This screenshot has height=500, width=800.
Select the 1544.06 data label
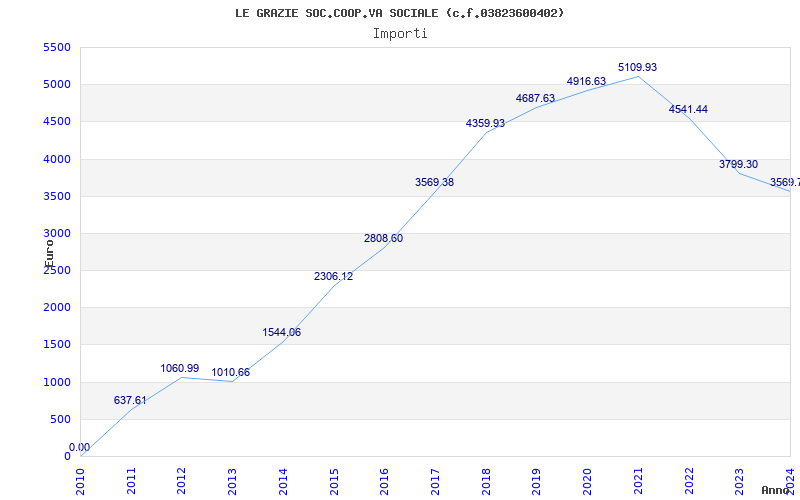tap(282, 333)
